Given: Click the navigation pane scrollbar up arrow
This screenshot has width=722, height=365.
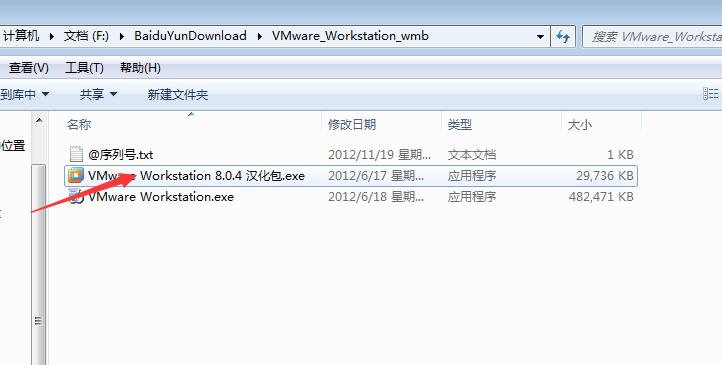Looking at the screenshot, I should pyautogui.click(x=39, y=121).
